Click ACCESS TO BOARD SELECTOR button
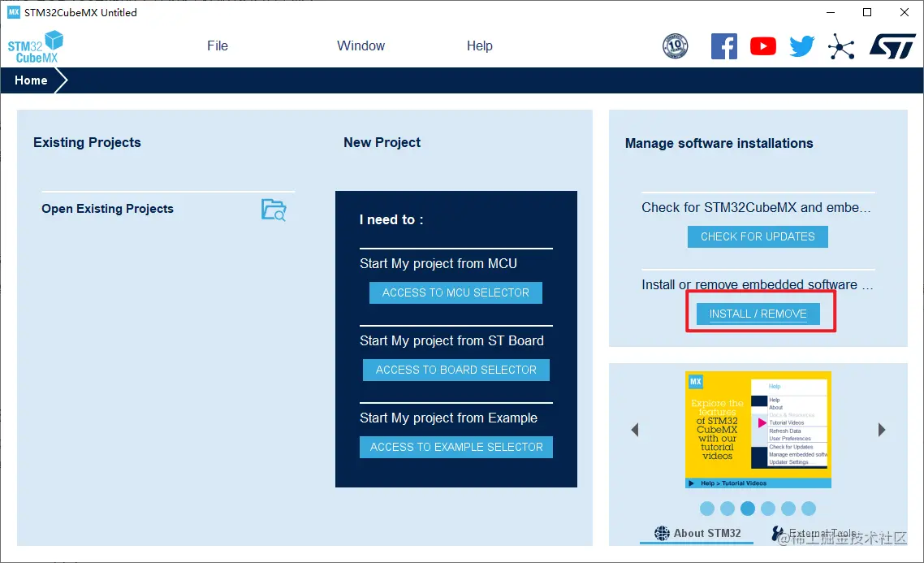924x563 pixels. (456, 370)
